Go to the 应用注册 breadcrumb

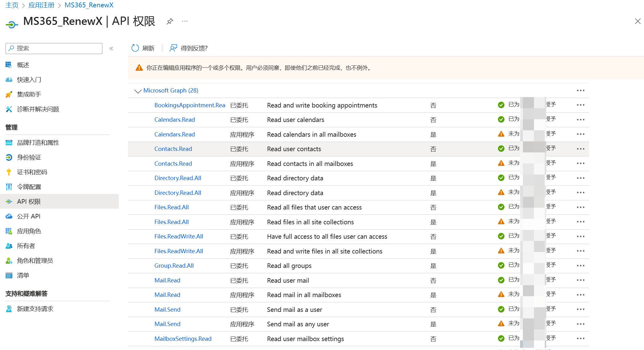(41, 5)
